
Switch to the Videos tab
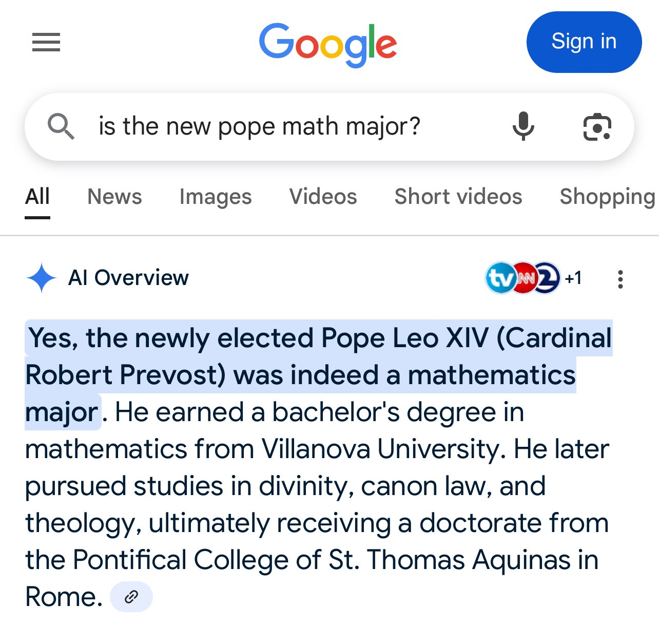[323, 197]
